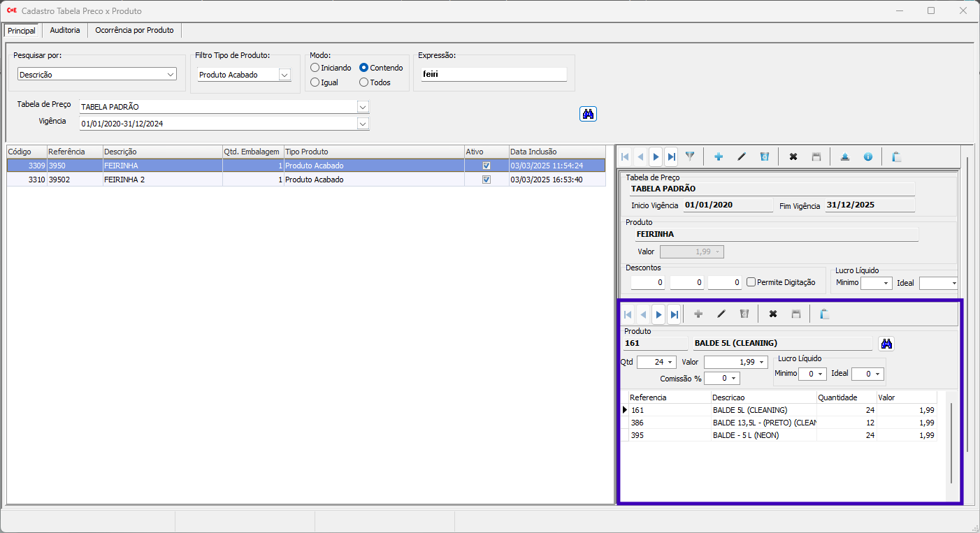Click binoculars search icon beside Vigência
980x533 pixels.
pos(588,114)
